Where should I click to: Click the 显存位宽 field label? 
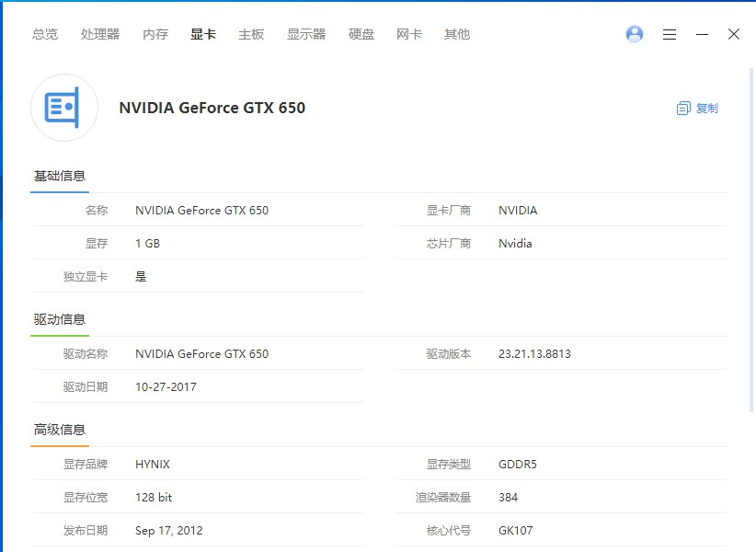(x=86, y=498)
